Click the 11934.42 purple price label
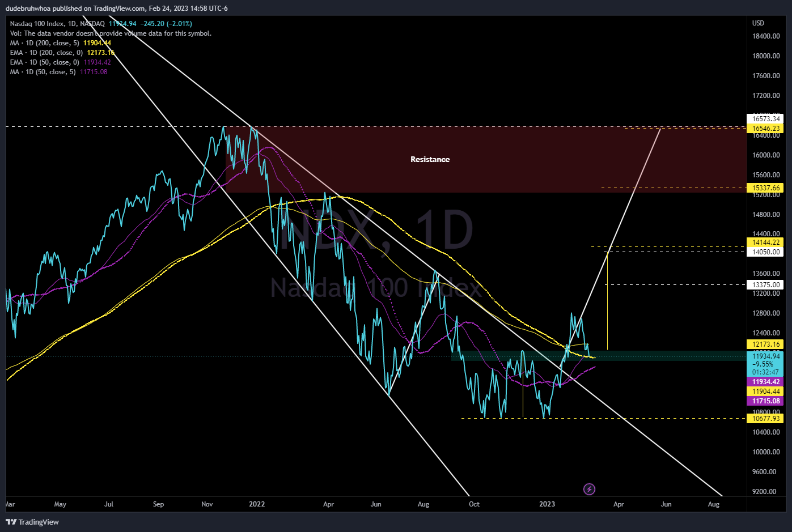Screen dimensions: 792x532 (x=765, y=382)
